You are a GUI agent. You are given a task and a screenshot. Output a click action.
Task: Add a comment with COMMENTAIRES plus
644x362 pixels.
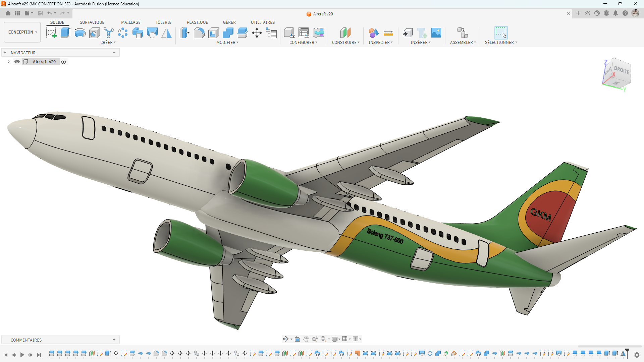tap(114, 340)
